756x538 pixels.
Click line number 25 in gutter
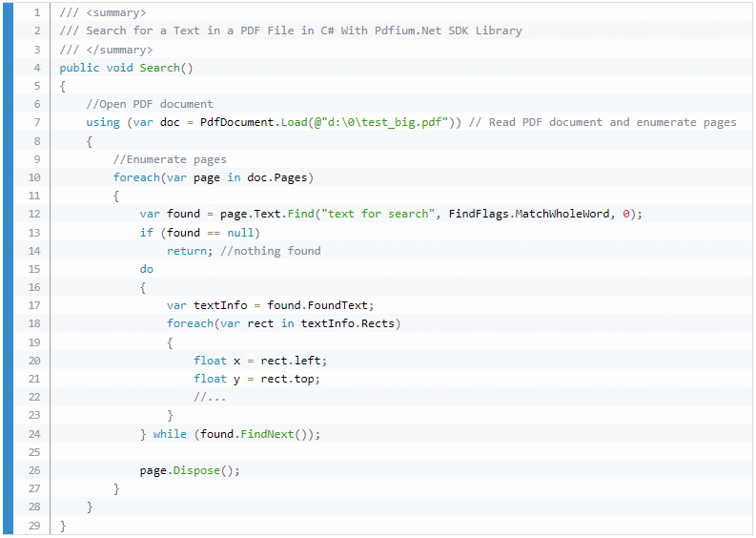pos(34,452)
